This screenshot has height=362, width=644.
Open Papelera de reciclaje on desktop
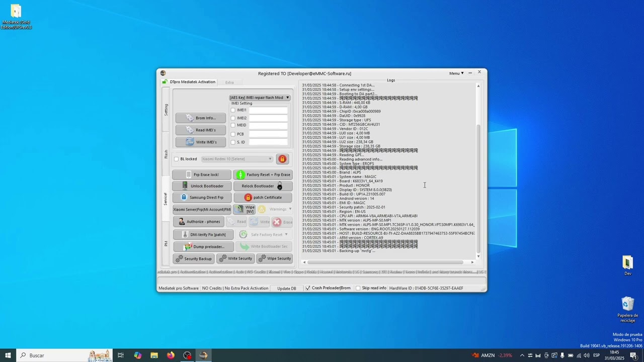(627, 310)
